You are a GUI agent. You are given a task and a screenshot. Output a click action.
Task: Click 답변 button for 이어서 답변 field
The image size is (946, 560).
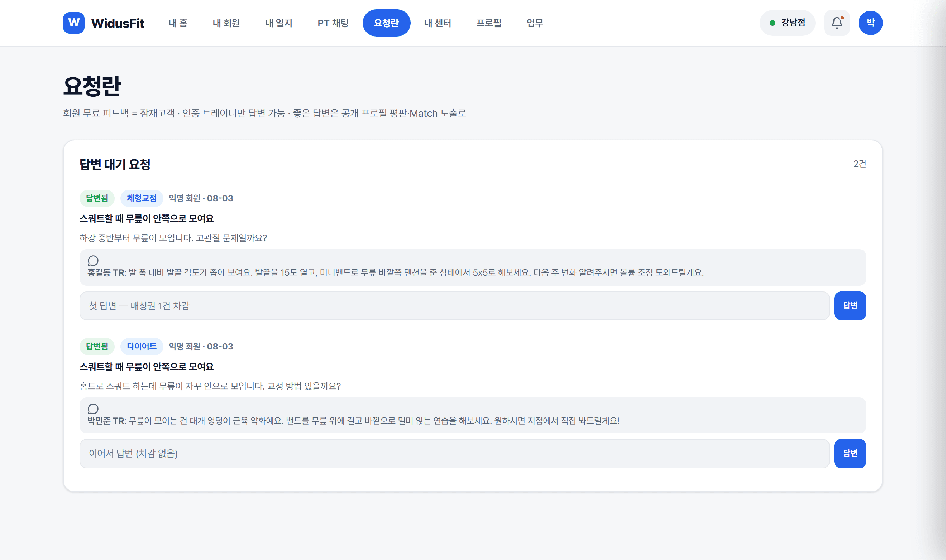(850, 453)
